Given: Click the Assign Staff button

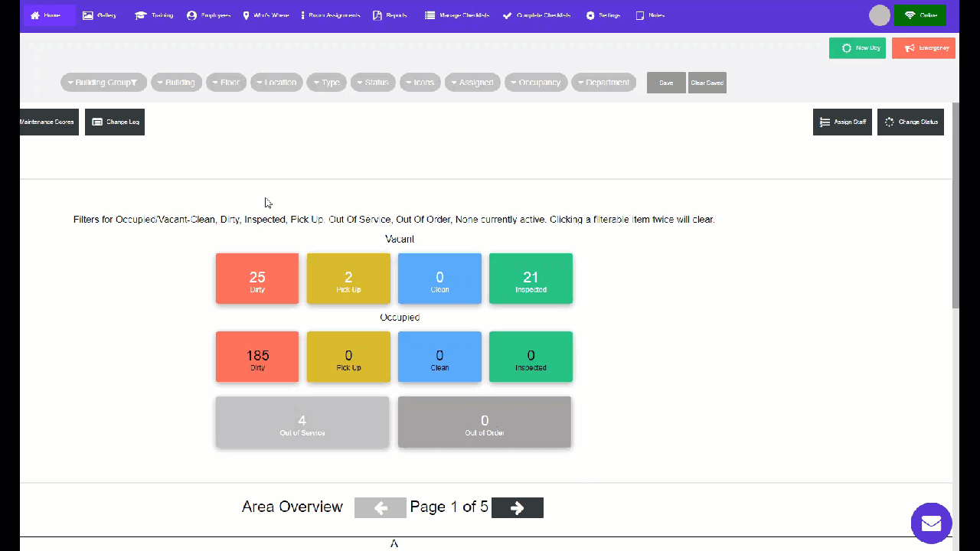Looking at the screenshot, I should [842, 122].
